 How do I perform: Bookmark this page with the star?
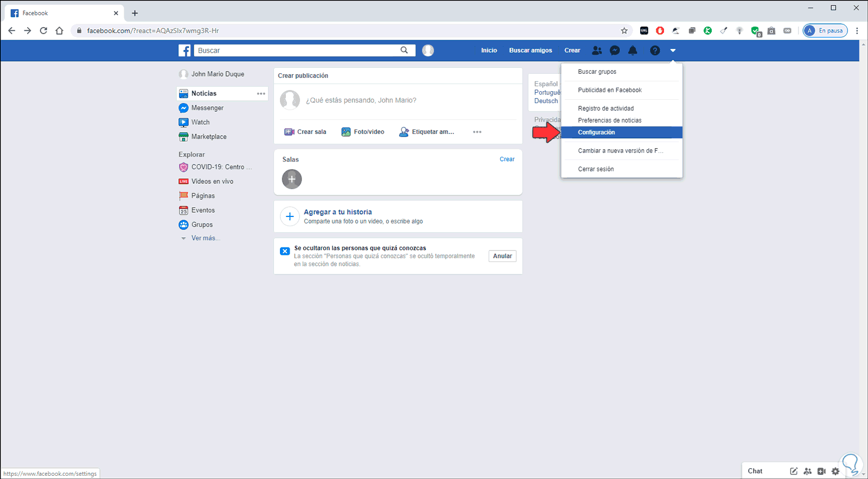[x=624, y=30]
